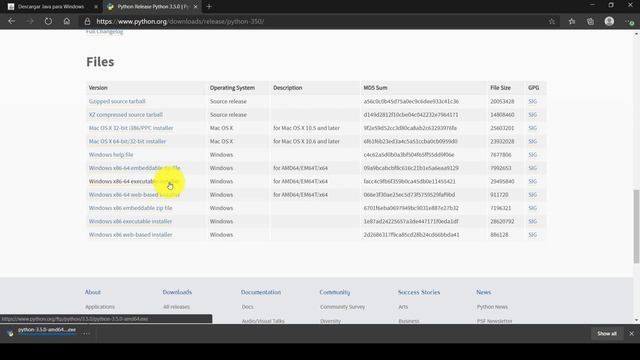Open the Downloads footer heading
Viewport: 640px width, 360px height.
177,292
